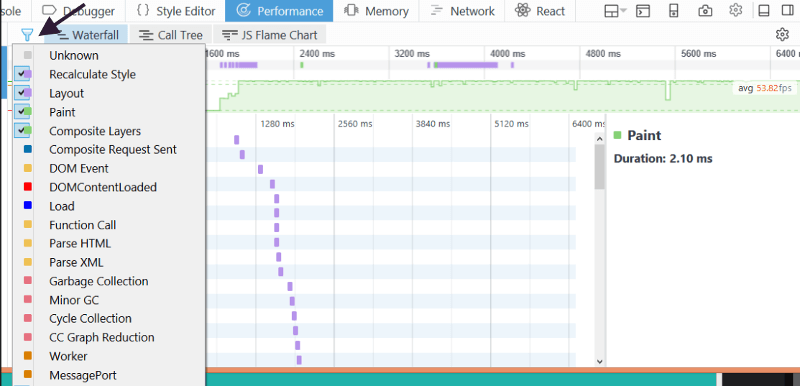Select CC Graph Reduction filter entry
The height and width of the screenshot is (386, 800).
coord(109,337)
